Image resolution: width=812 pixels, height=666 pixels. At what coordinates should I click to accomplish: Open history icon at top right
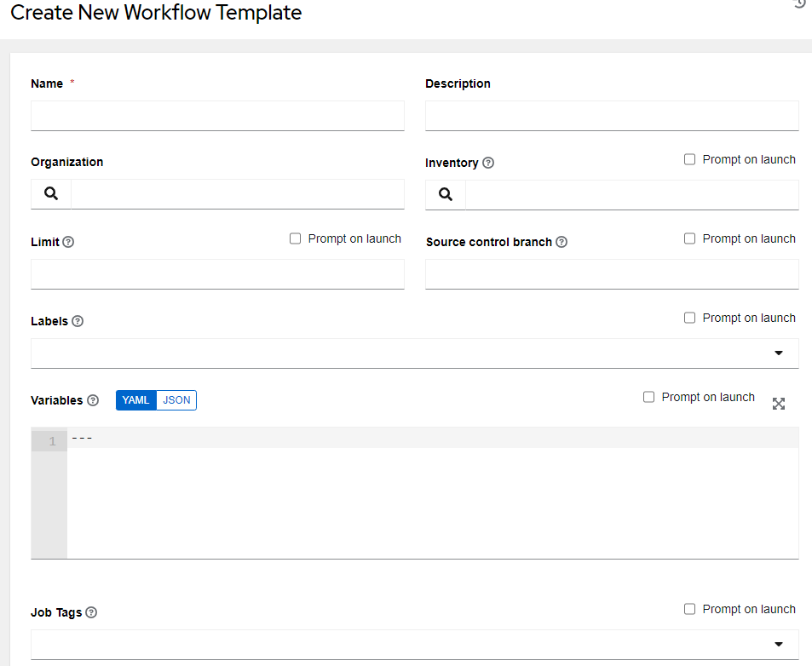pyautogui.click(x=799, y=3)
